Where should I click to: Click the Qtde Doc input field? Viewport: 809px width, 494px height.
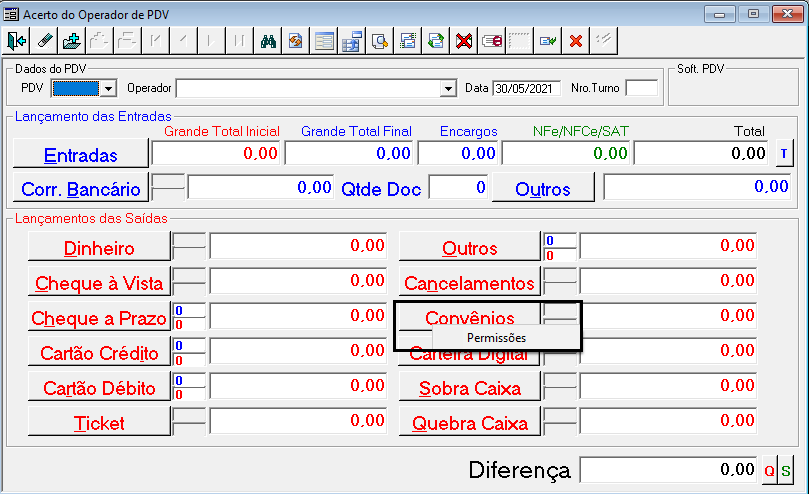pos(458,187)
